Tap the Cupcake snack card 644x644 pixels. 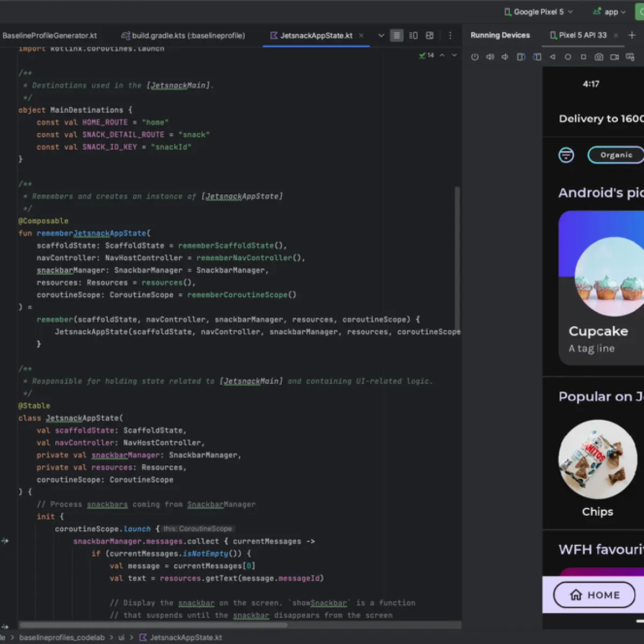pyautogui.click(x=601, y=288)
